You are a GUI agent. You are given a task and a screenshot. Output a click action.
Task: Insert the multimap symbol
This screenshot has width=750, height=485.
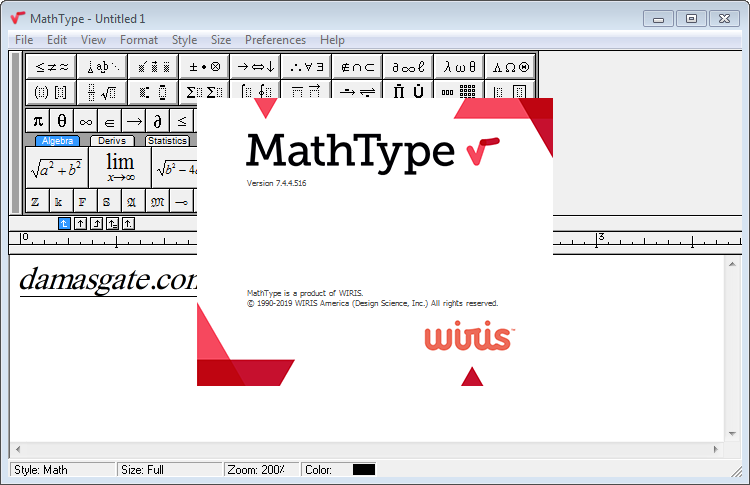(182, 201)
